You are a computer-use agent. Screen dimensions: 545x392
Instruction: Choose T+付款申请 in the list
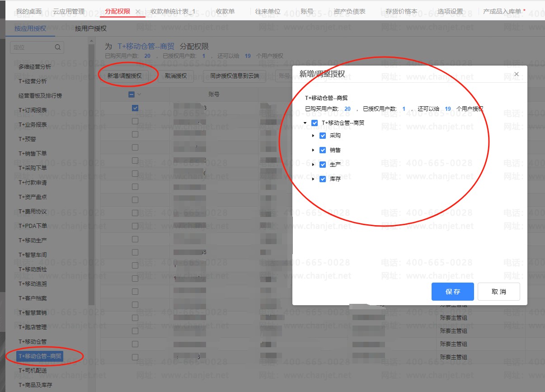(x=33, y=183)
